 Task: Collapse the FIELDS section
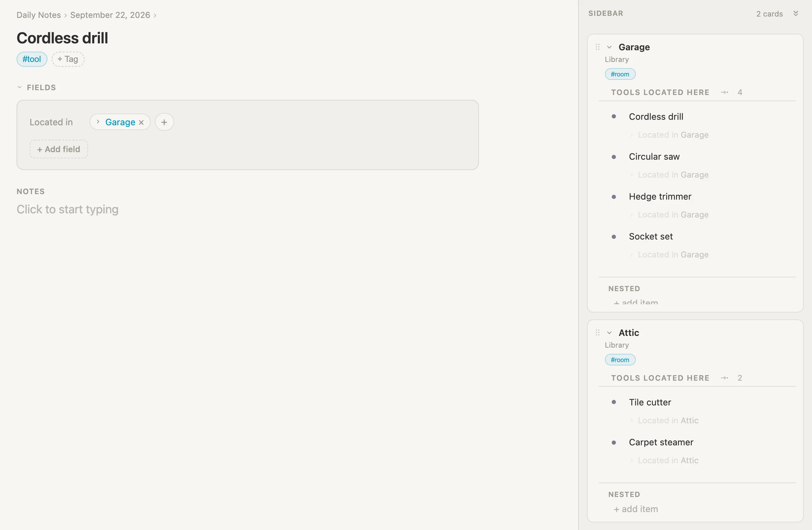(x=20, y=87)
